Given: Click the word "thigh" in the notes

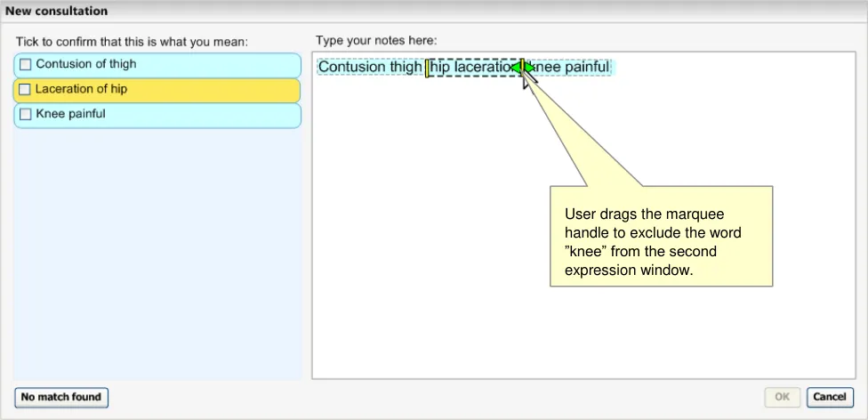Looking at the screenshot, I should [406, 68].
